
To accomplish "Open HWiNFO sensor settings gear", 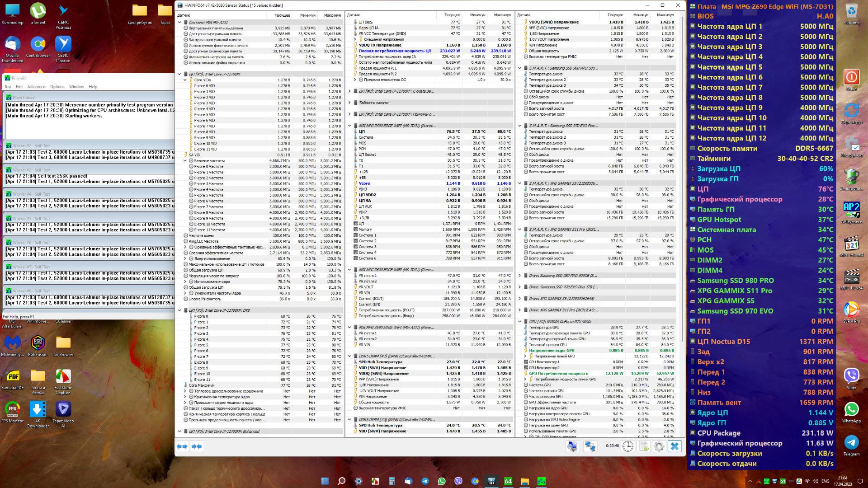I will coord(659,446).
